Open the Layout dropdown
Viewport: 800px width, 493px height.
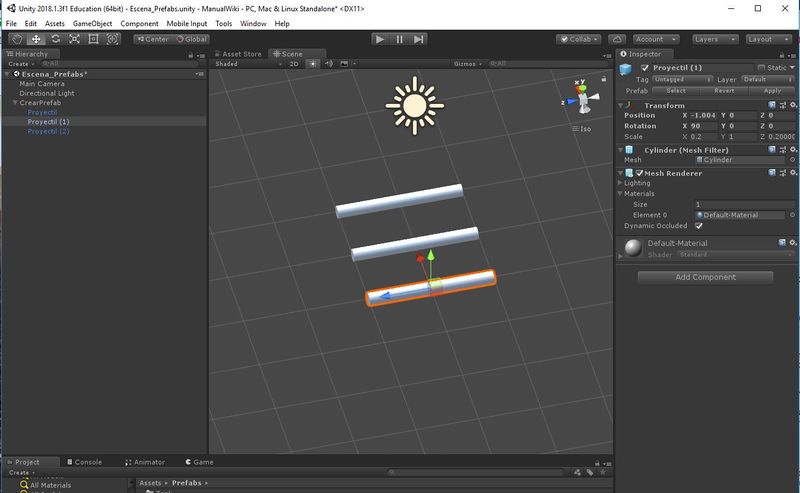coord(768,39)
